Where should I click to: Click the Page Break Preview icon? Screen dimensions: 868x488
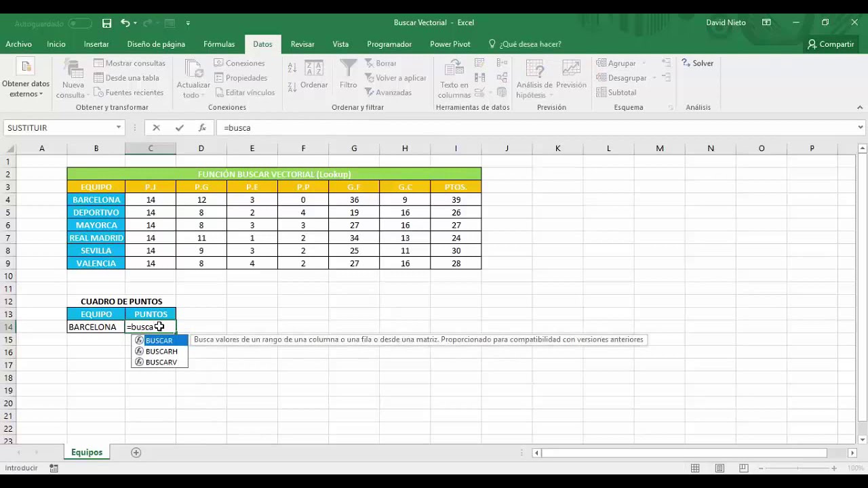(x=744, y=468)
